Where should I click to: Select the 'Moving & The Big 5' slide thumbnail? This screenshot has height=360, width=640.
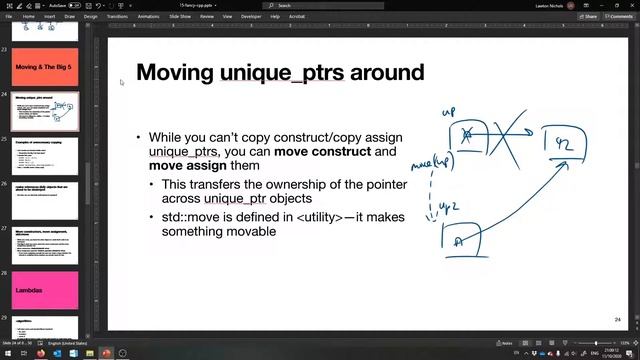[45, 67]
